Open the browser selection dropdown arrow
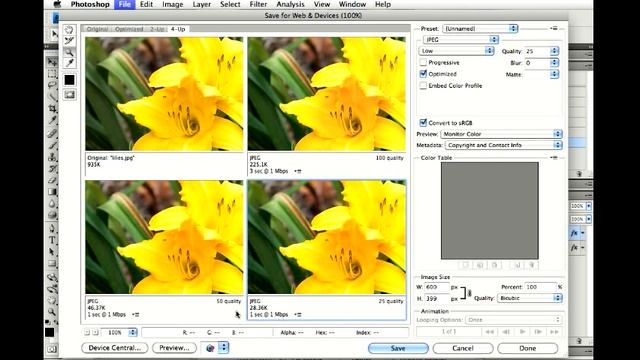 223,348
